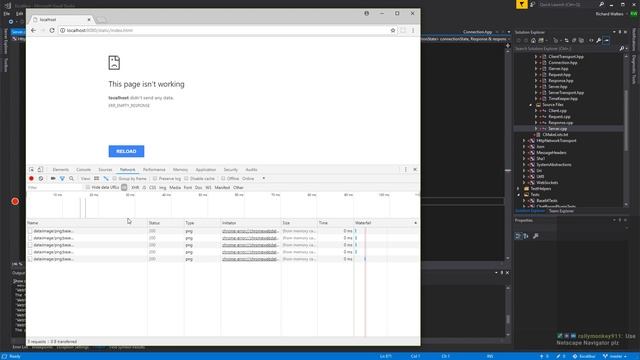Toggle the network filter funnel icon
Screen dimensions: 640x360
62,179
